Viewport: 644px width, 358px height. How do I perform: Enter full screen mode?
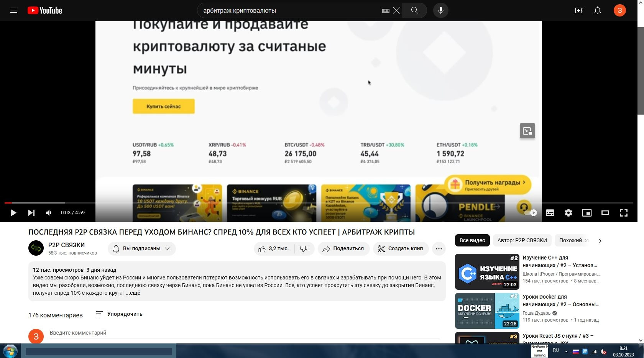point(624,213)
